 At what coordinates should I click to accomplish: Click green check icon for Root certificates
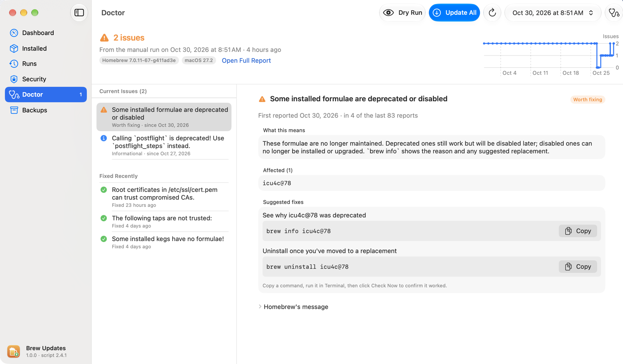(104, 190)
